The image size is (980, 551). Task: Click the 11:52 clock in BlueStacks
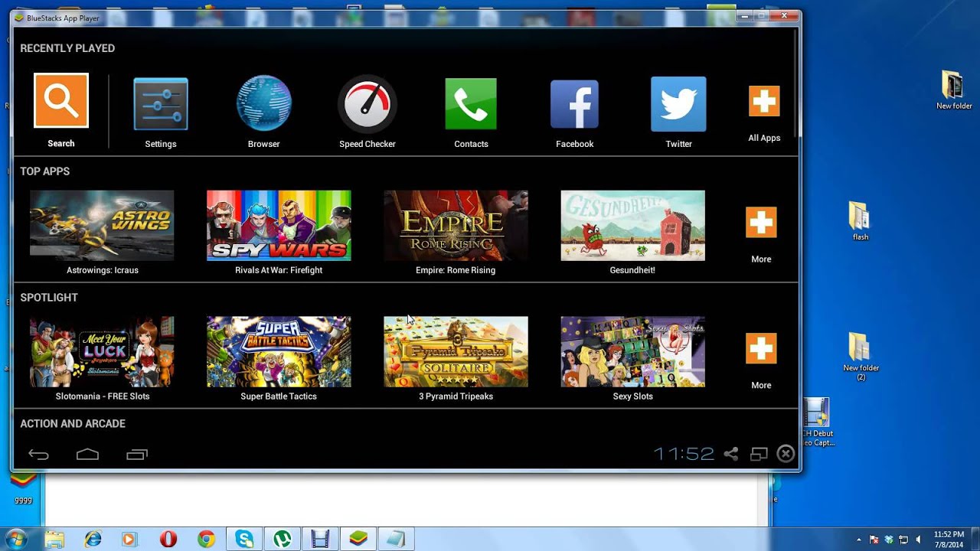[x=684, y=454]
